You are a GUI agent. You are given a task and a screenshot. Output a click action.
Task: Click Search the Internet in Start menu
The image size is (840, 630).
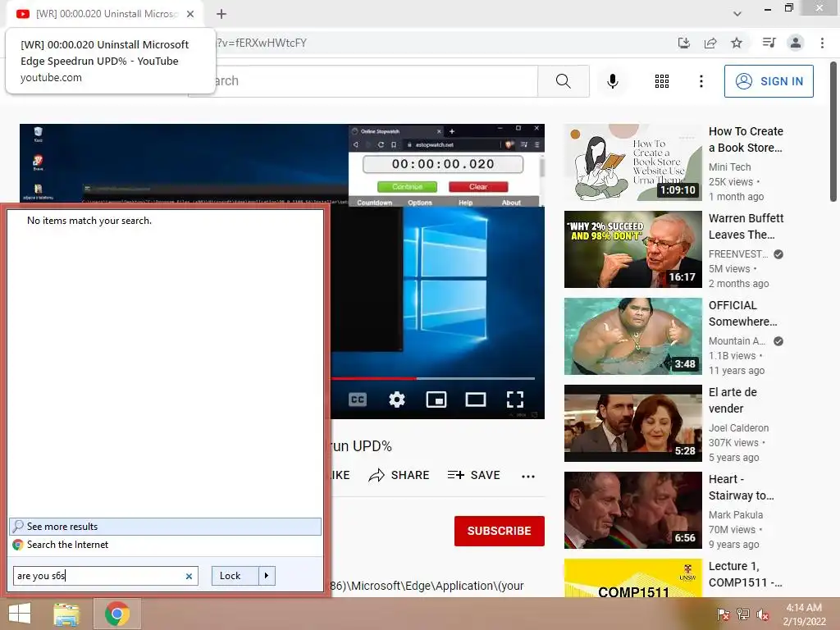pyautogui.click(x=165, y=545)
